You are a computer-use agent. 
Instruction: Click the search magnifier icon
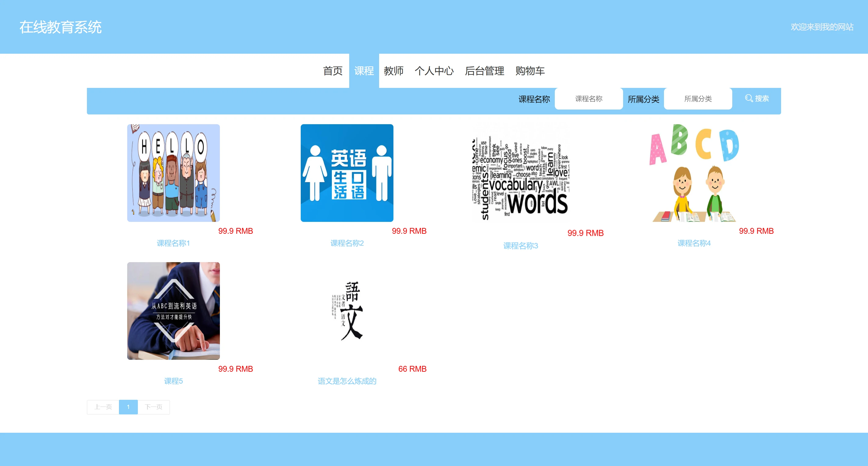748,98
